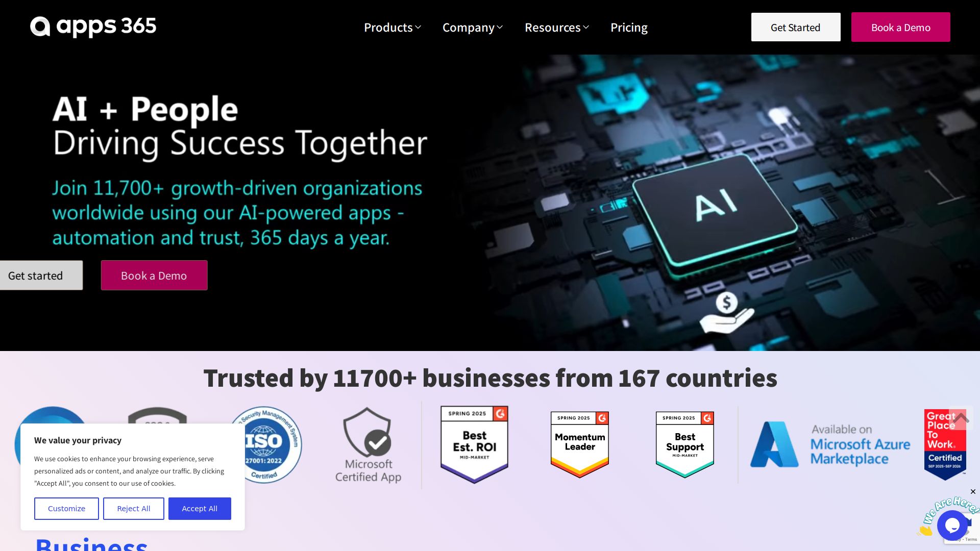
Task: Open the Microsoft Azure Marketplace logo
Action: coord(830,444)
